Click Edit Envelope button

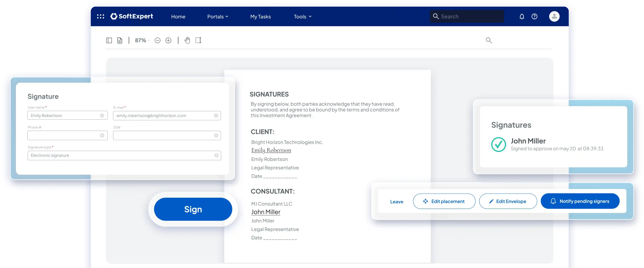tap(508, 201)
